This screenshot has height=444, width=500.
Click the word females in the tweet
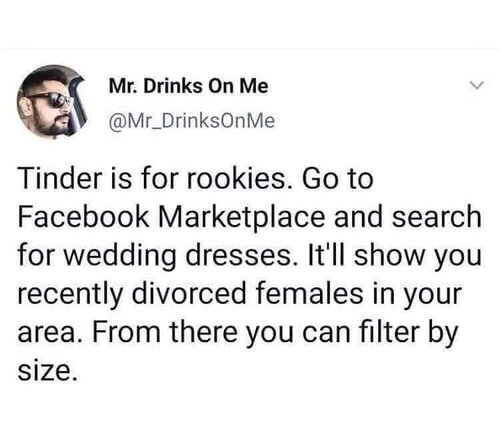click(x=309, y=294)
